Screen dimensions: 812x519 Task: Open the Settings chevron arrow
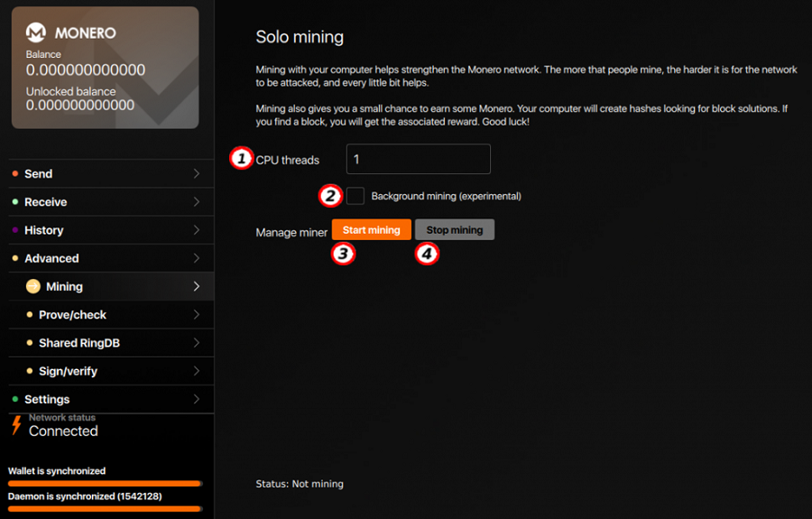pos(197,399)
